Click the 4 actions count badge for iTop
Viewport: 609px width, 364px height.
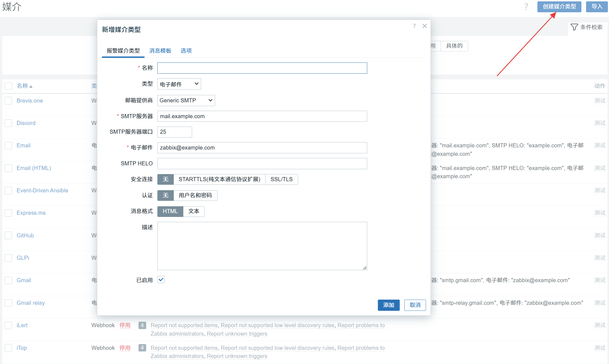[142, 348]
